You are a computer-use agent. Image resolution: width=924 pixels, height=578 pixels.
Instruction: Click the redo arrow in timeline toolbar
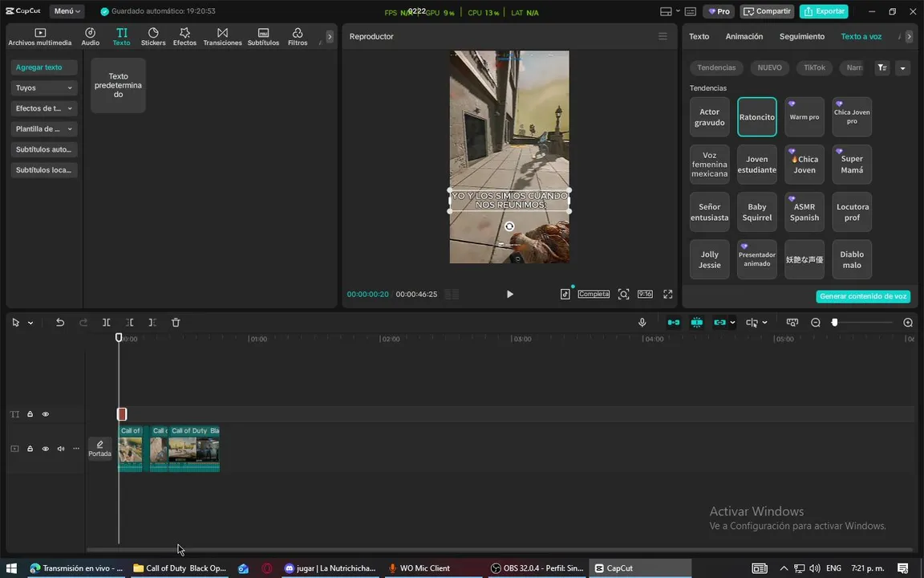point(83,323)
